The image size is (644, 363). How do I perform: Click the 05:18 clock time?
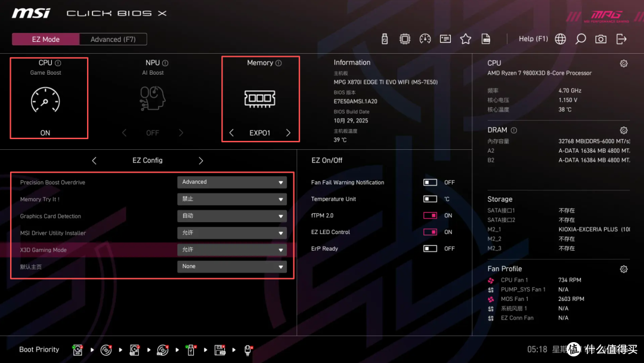click(537, 349)
